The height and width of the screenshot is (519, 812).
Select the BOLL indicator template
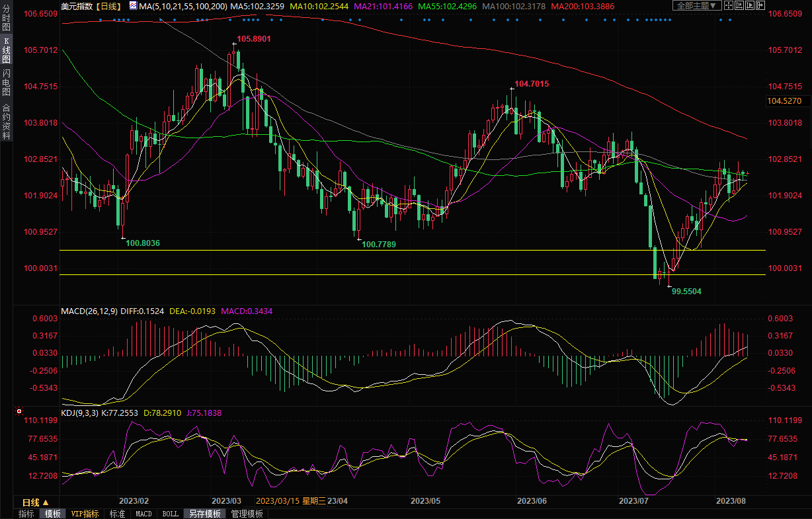pos(170,514)
